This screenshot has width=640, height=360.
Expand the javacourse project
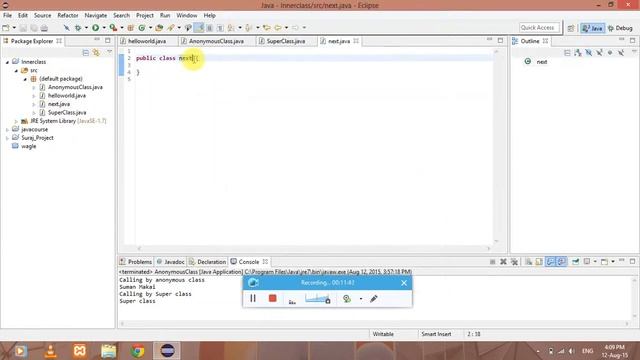[7, 130]
